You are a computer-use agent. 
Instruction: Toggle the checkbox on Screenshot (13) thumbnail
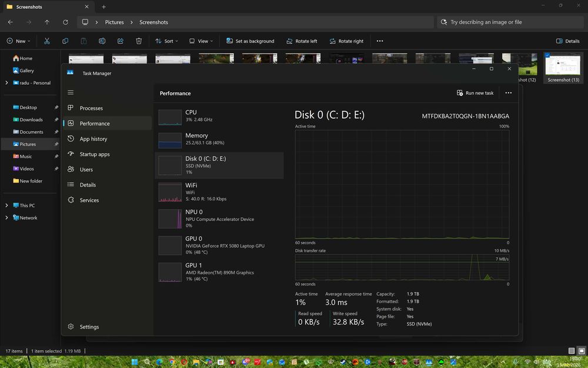tap(547, 56)
